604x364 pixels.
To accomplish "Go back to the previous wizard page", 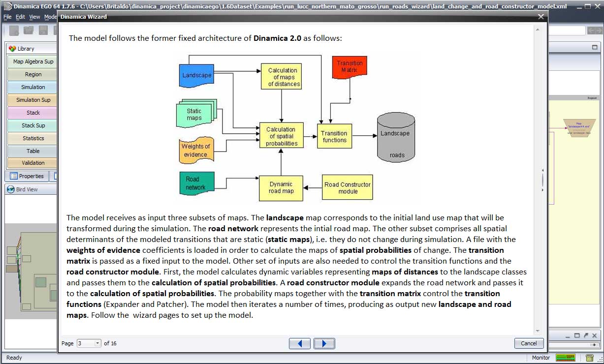I will tap(299, 343).
